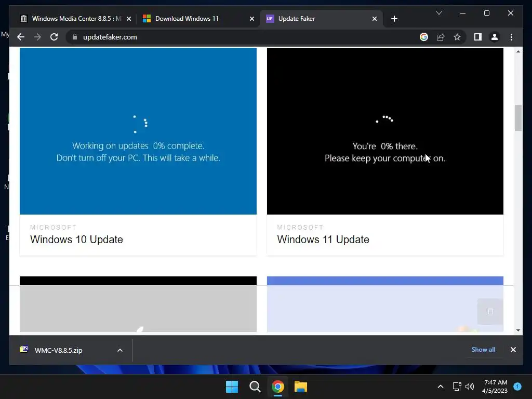The height and width of the screenshot is (399, 532).
Task: Open clock showing 7:47 AM
Action: (495, 387)
